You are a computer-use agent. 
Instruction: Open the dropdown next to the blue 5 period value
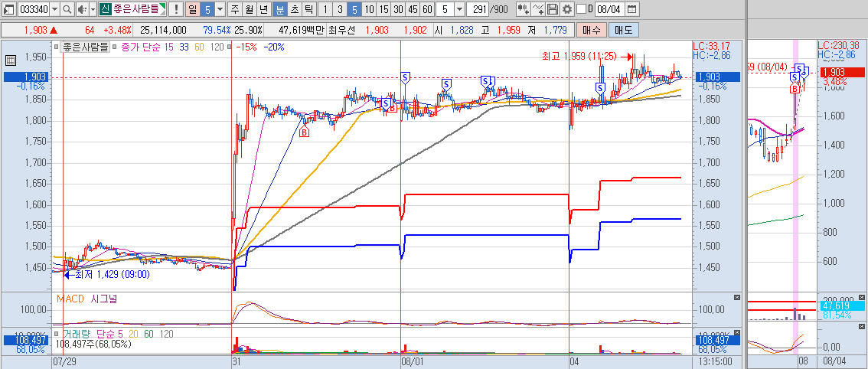coord(220,9)
